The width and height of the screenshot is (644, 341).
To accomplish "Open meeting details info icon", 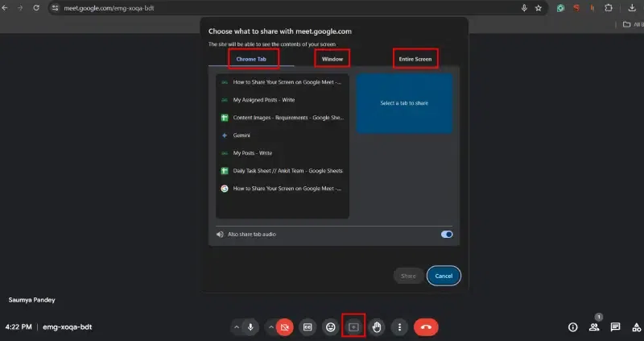I will point(572,327).
